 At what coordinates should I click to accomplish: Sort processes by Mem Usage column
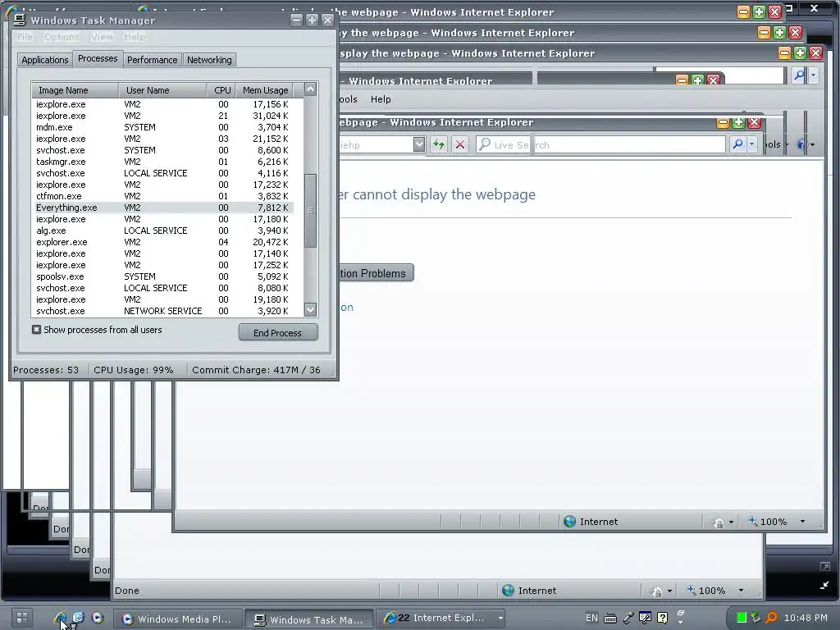click(265, 90)
